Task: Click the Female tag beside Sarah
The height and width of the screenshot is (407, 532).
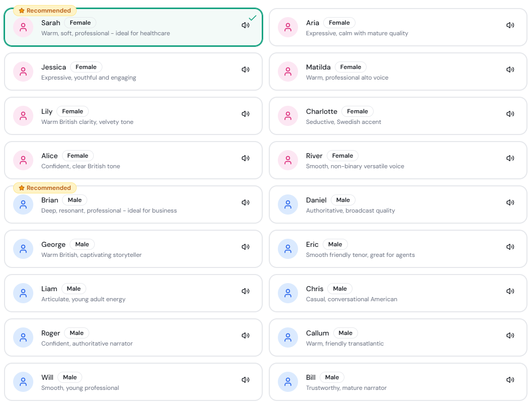Action: (80, 23)
